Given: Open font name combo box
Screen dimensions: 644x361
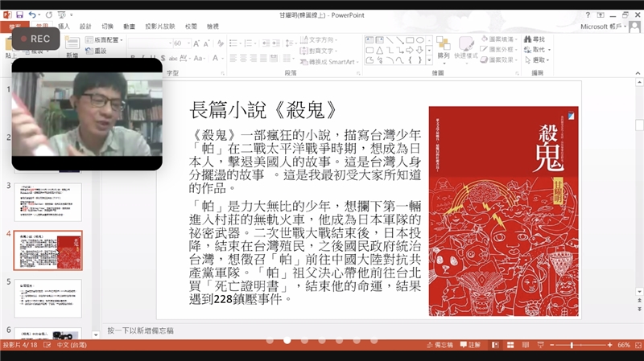Looking at the screenshot, I should click(151, 43).
